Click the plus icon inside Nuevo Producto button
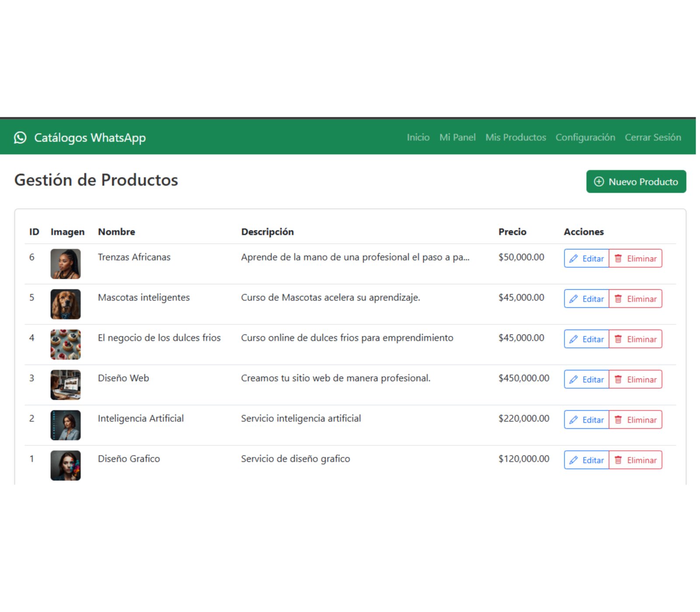The image size is (700, 612). click(x=599, y=182)
